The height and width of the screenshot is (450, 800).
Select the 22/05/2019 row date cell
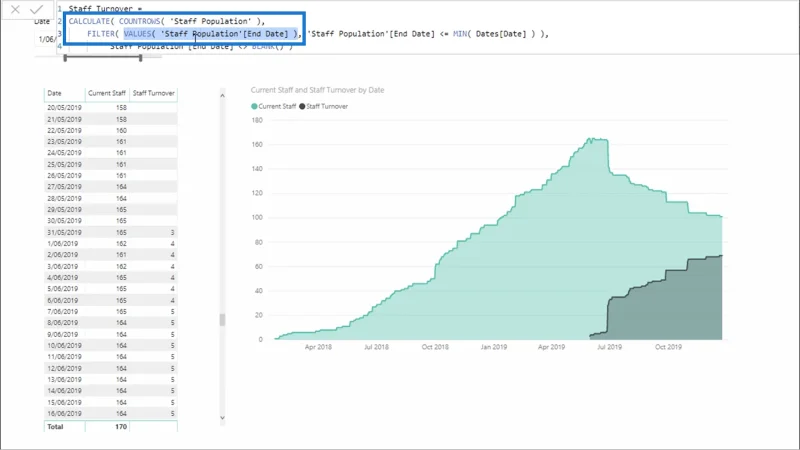(64, 131)
